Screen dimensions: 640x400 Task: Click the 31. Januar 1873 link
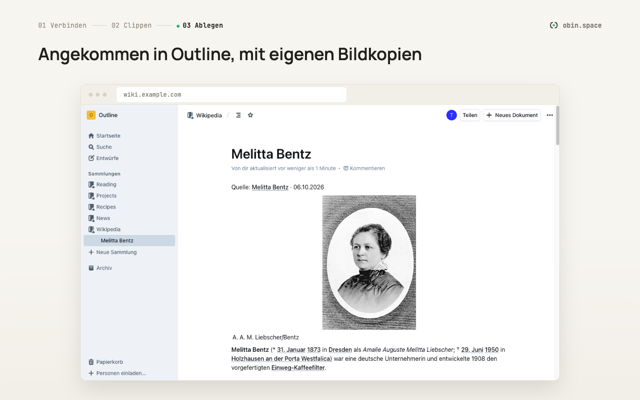(299, 350)
